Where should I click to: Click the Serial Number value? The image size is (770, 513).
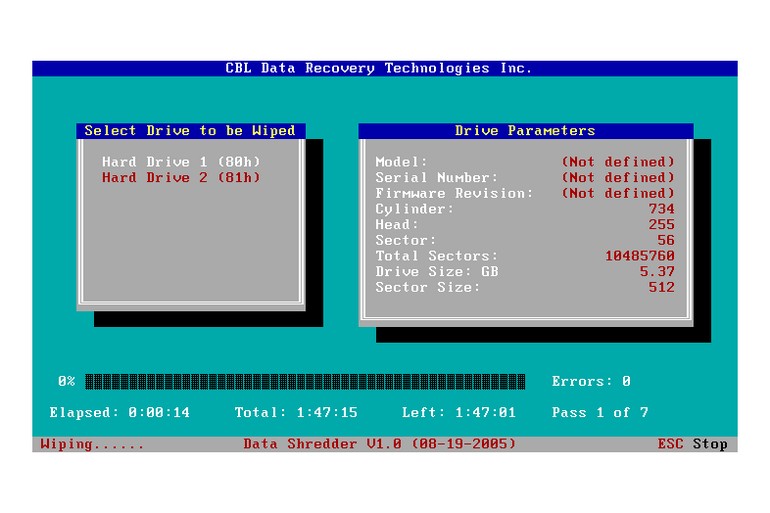pos(618,178)
